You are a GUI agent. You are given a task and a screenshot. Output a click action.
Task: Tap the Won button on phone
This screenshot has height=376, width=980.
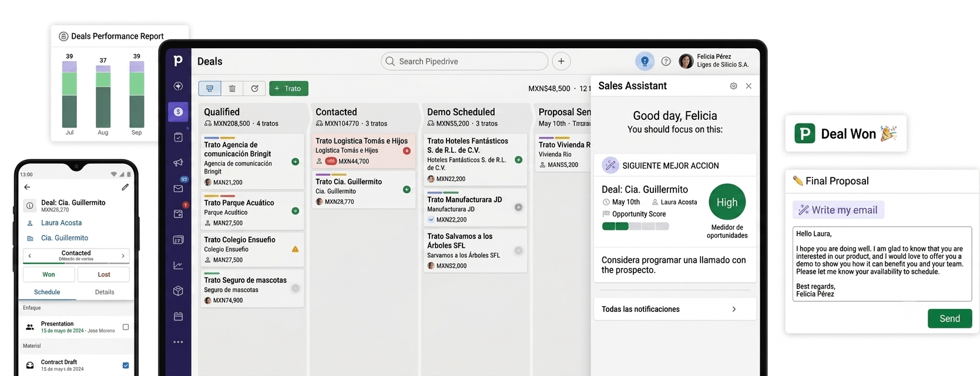click(49, 274)
